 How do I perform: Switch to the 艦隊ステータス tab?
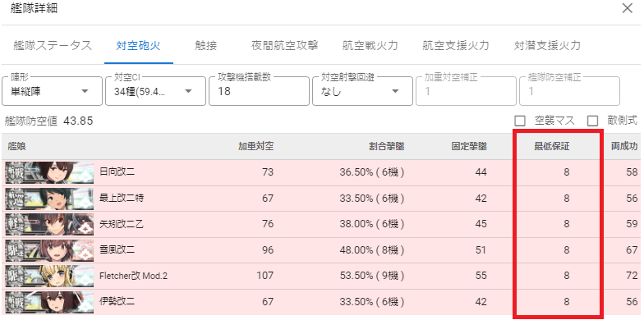[x=53, y=46]
